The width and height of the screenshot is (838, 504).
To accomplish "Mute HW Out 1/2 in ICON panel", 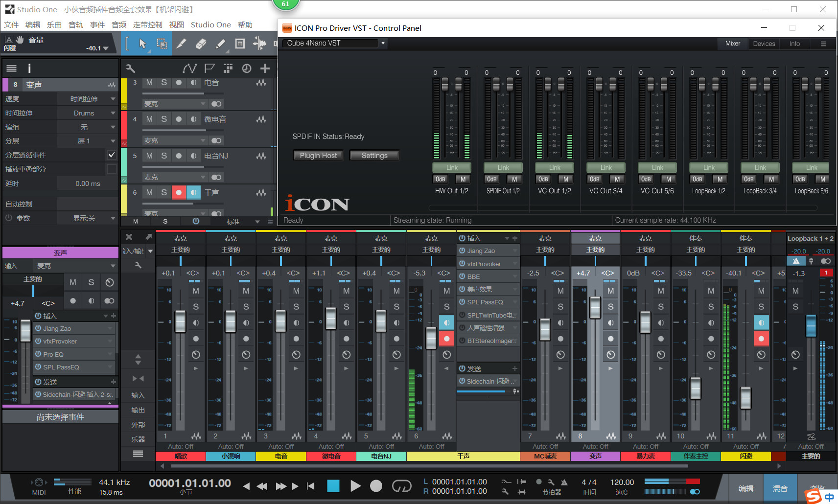I will (x=463, y=179).
